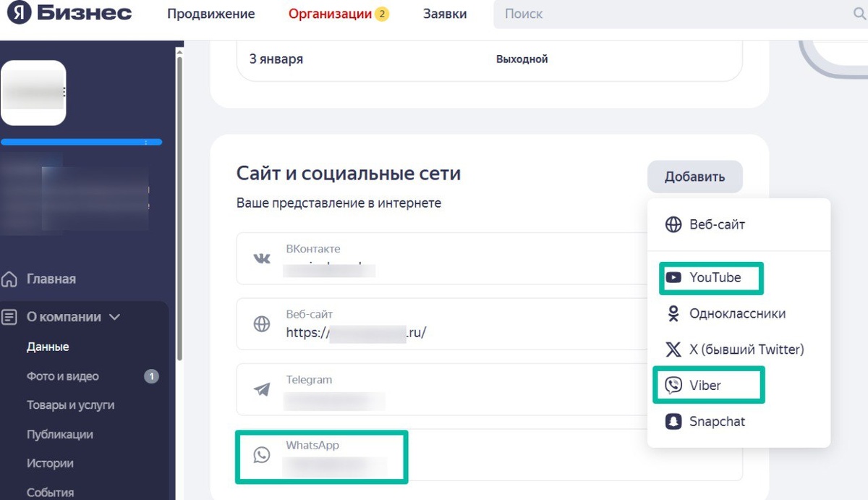Screen dimensions: 868x500
Task: Open the Продвижение menu item
Action: click(211, 14)
